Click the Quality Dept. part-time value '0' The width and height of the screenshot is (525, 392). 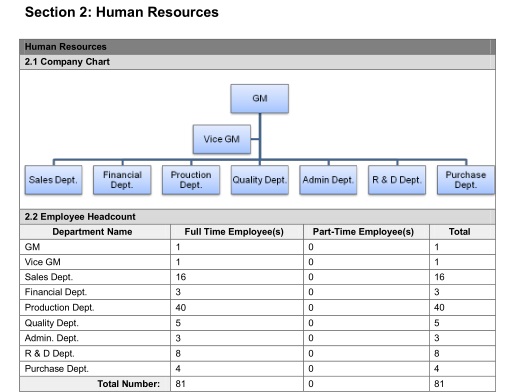click(311, 323)
